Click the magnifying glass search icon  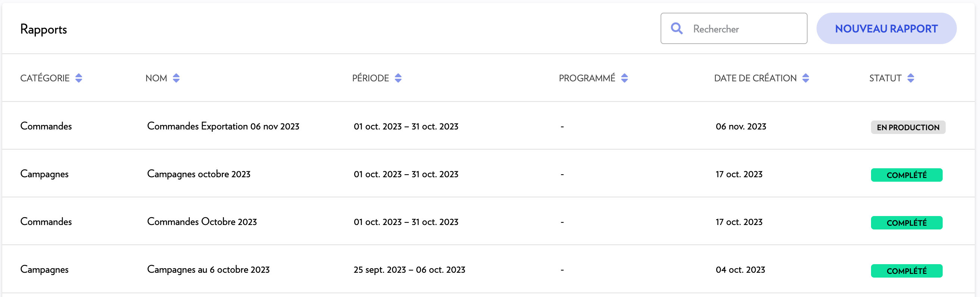pos(676,28)
